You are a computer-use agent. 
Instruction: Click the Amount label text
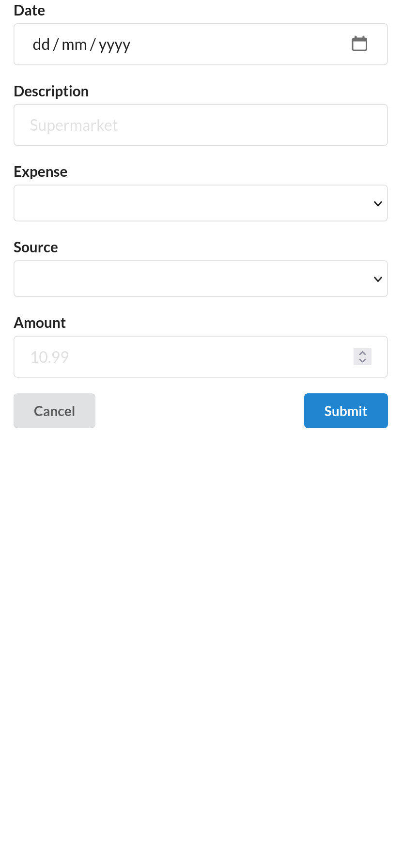click(40, 323)
